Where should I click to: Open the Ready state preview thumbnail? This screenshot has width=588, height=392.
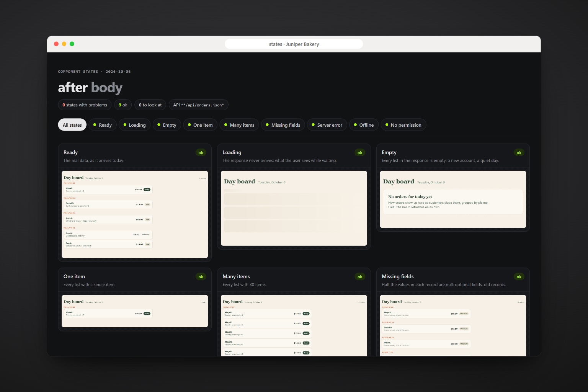pos(135,214)
